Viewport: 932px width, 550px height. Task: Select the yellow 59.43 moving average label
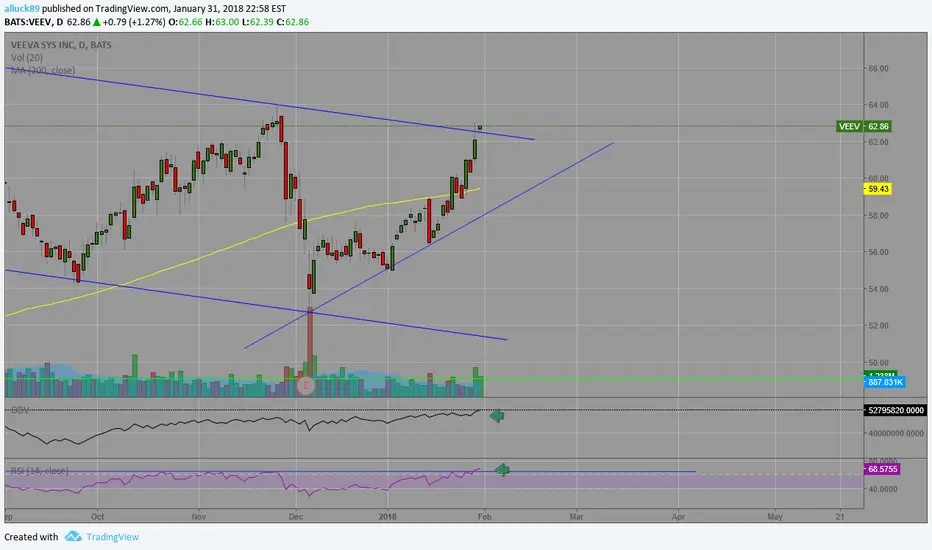click(x=878, y=189)
